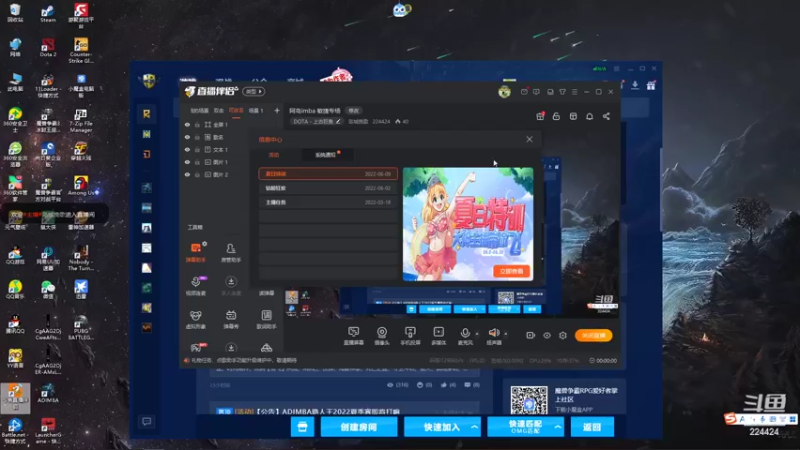Toggle the preview eye icon in bottom bar
Viewport: 800px width, 450px height.
point(547,335)
